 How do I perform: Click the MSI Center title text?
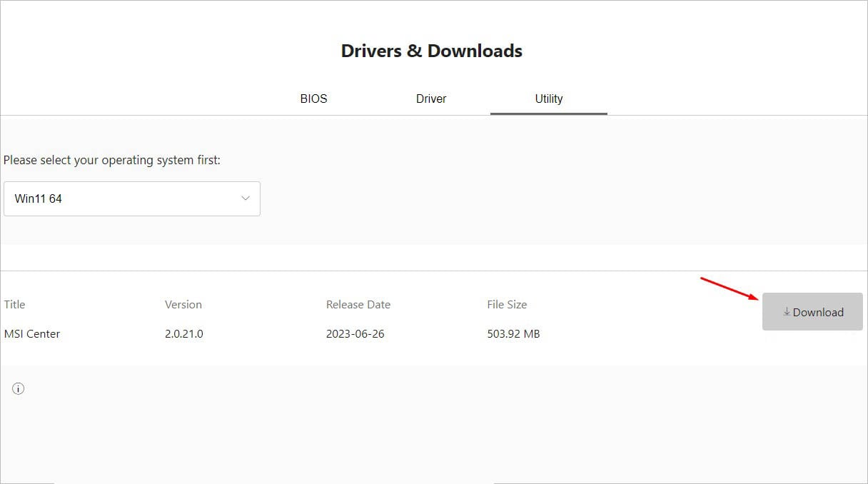tap(32, 333)
